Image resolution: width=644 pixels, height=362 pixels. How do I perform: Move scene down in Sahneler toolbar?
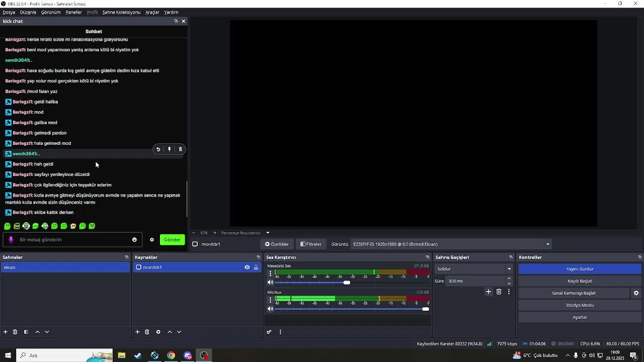point(47,332)
